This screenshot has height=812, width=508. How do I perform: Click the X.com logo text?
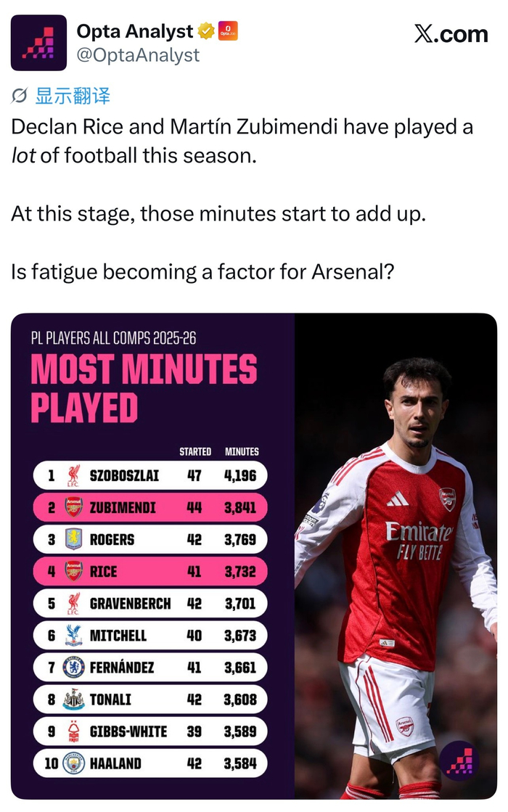451,34
